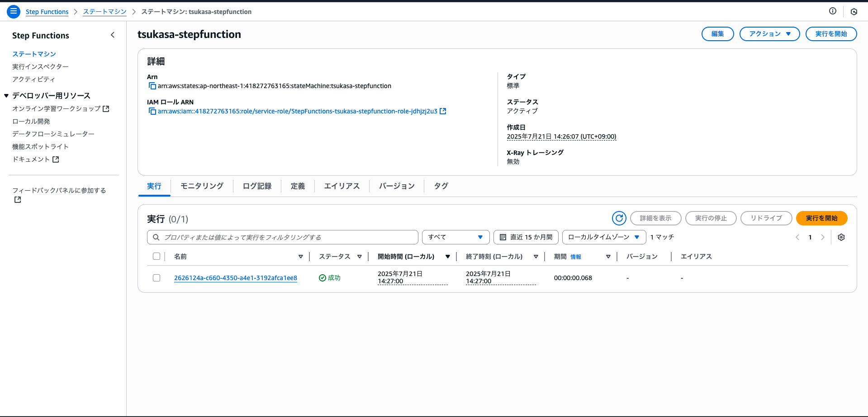The width and height of the screenshot is (868, 417).
Task: Open execution 2626124a-c660-4350-a4e1-3192afca1ee8 link
Action: click(x=236, y=278)
